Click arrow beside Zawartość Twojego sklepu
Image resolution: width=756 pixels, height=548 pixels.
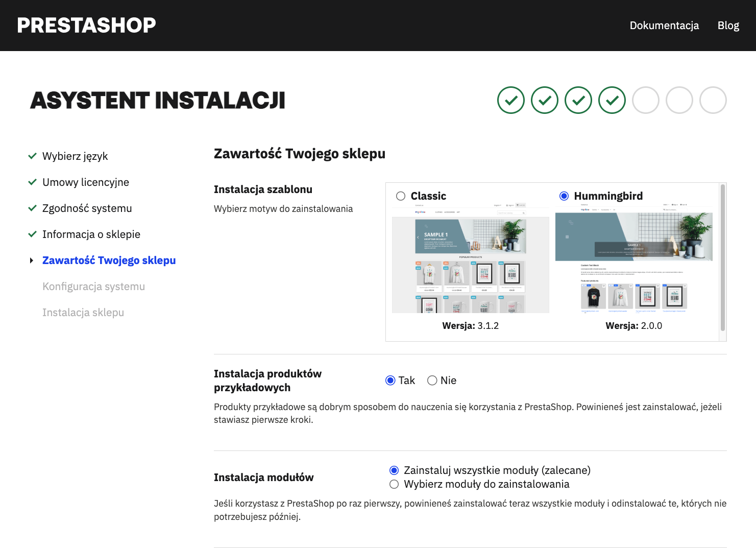32,260
